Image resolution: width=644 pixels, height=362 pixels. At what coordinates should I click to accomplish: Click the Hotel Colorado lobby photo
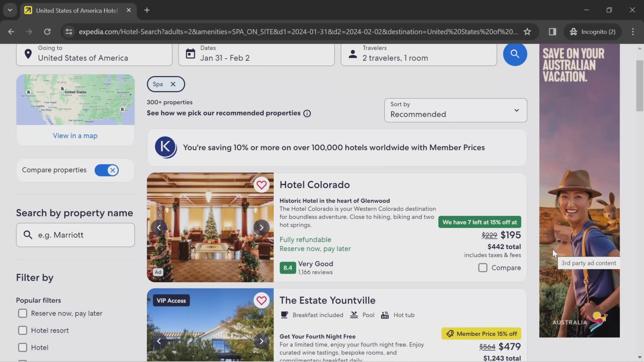[210, 228]
